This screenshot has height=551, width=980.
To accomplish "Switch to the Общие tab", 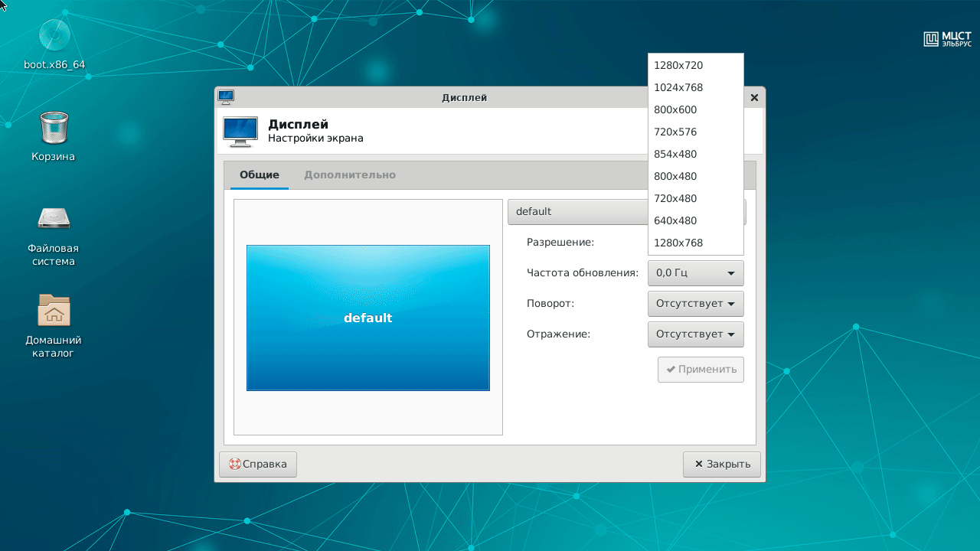I will (x=260, y=174).
